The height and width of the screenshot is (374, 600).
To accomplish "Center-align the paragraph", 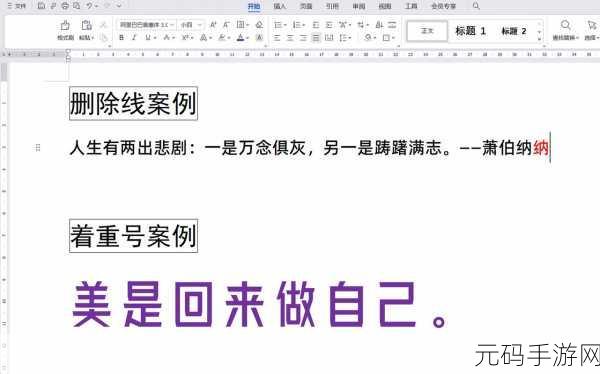I will click(290, 38).
